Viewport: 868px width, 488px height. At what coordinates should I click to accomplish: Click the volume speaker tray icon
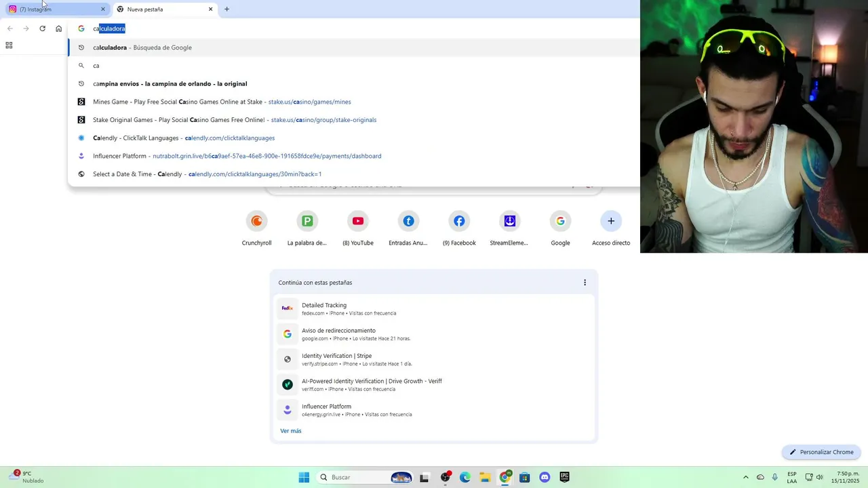click(x=820, y=477)
